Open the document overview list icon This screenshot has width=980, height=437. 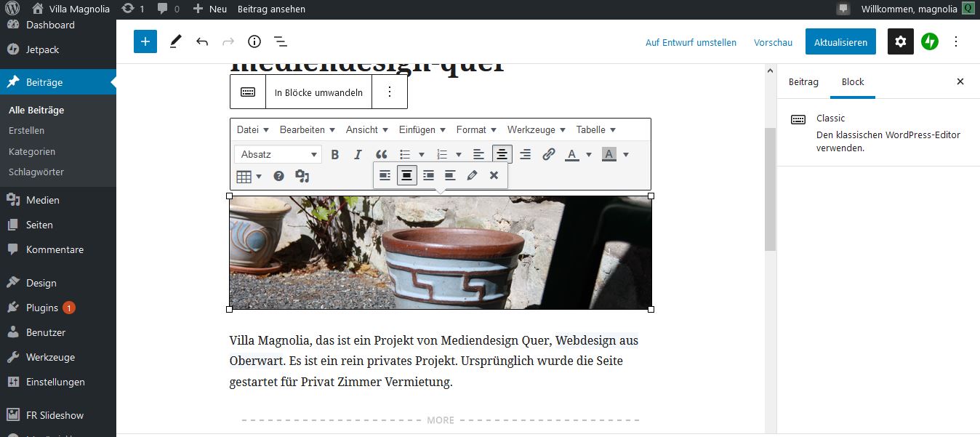281,41
